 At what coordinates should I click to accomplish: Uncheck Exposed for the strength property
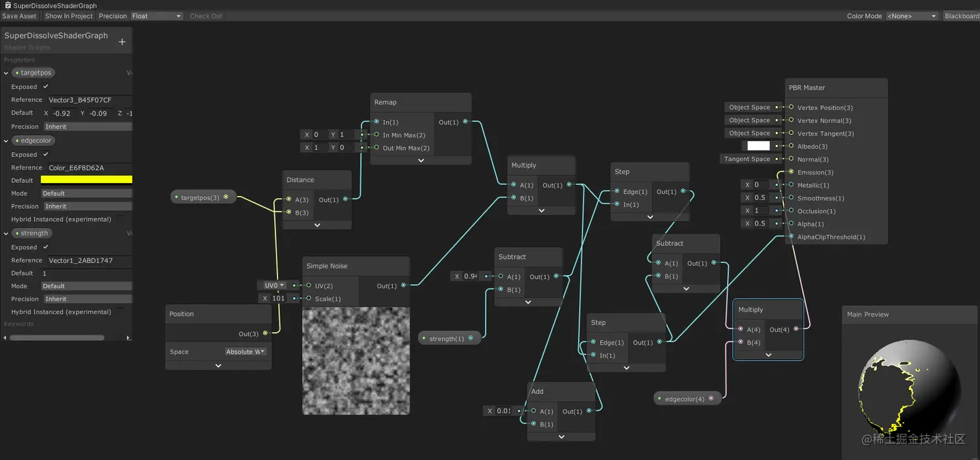point(45,247)
